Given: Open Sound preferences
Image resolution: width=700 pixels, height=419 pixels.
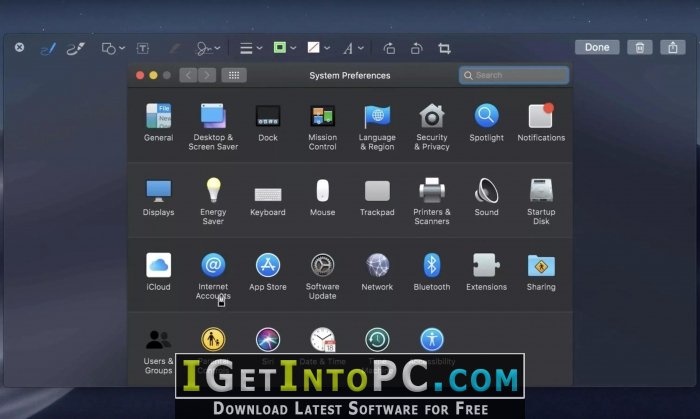Looking at the screenshot, I should pyautogui.click(x=487, y=197).
